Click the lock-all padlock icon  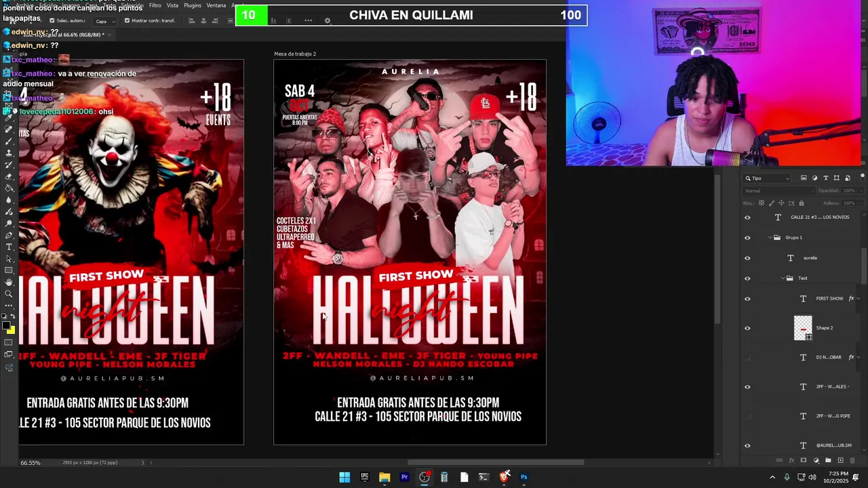pos(801,203)
